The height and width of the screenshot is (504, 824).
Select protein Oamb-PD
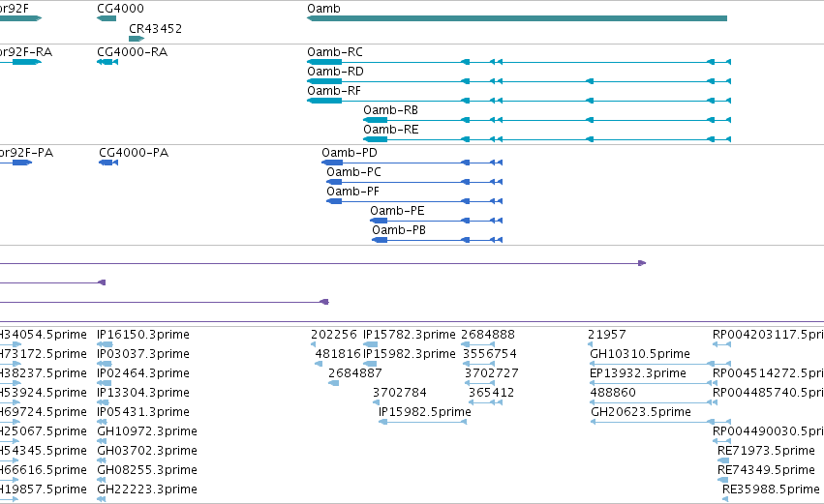coord(412,163)
